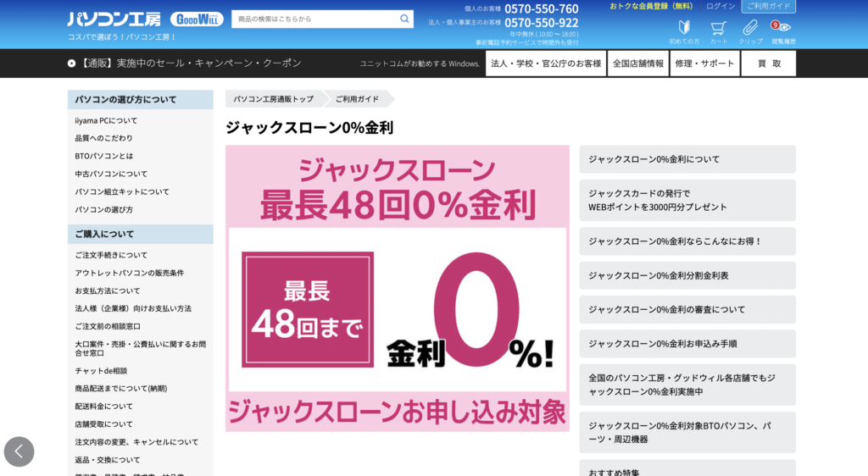Click consumer phone number 0570-550-760
The width and height of the screenshot is (868, 476).
(x=542, y=8)
